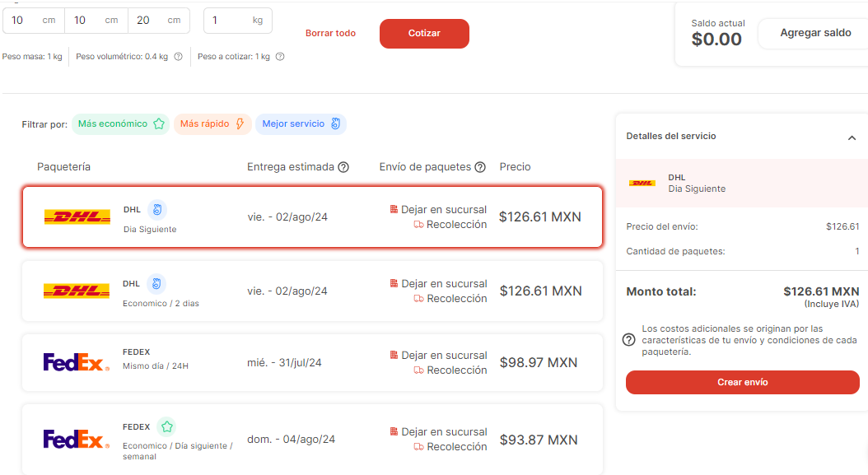Click Peso masa: 1 kg label
Screen dimensions: 868x475
pyautogui.click(x=32, y=57)
